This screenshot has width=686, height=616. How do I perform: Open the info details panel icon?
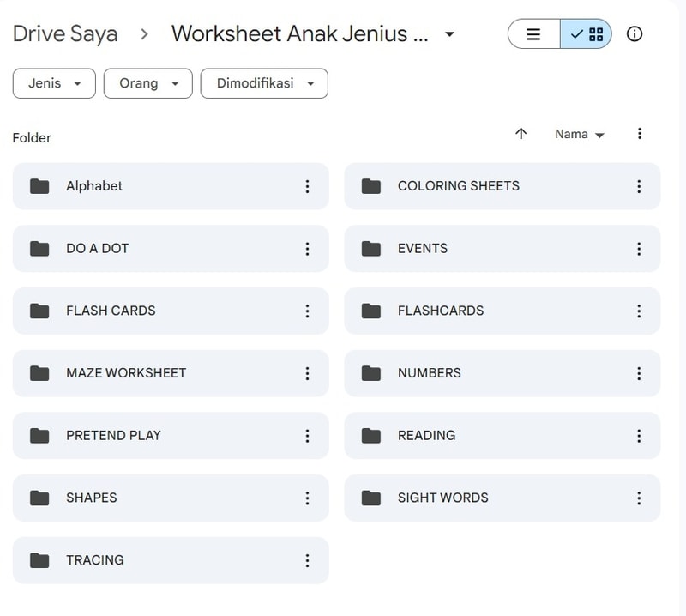635,34
